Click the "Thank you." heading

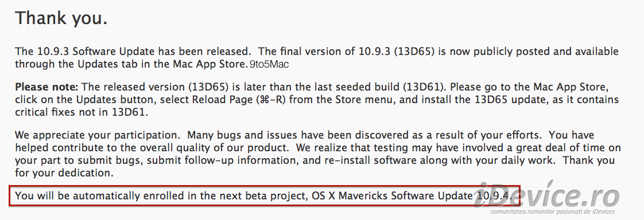click(x=61, y=19)
